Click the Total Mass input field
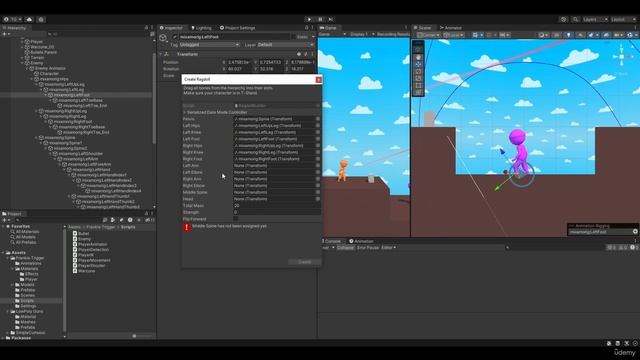This screenshot has height=360, width=640. click(x=277, y=206)
